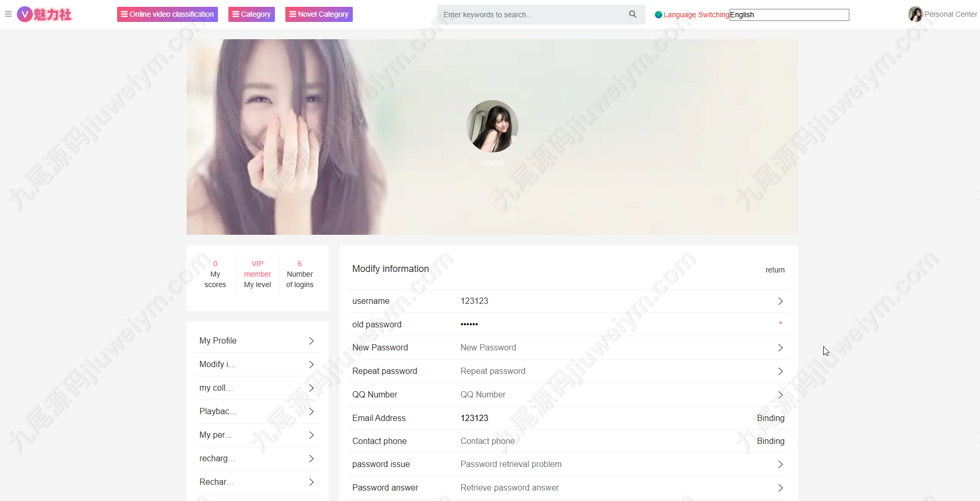Open the Language Switching English dropdown
980x501 pixels.
[x=789, y=15]
